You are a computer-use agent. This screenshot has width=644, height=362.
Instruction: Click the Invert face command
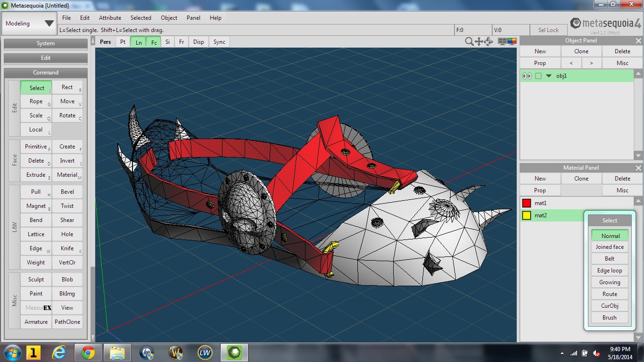[67, 161]
